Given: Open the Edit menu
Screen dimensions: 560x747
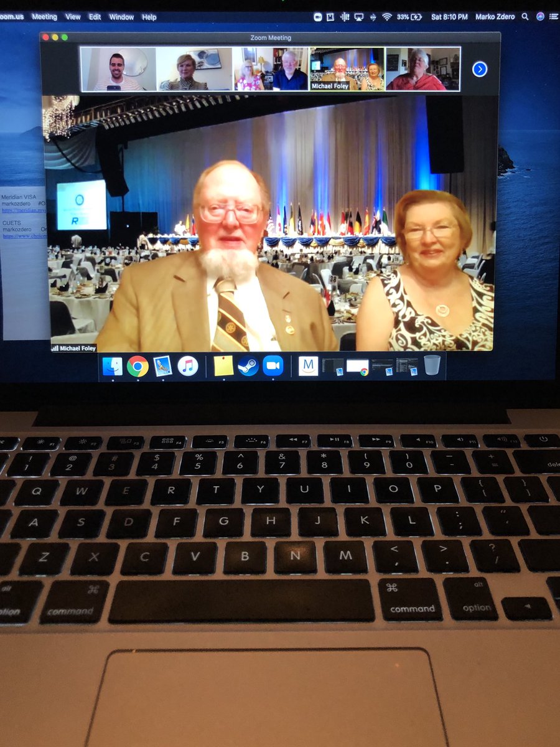Looking at the screenshot, I should coord(95,17).
